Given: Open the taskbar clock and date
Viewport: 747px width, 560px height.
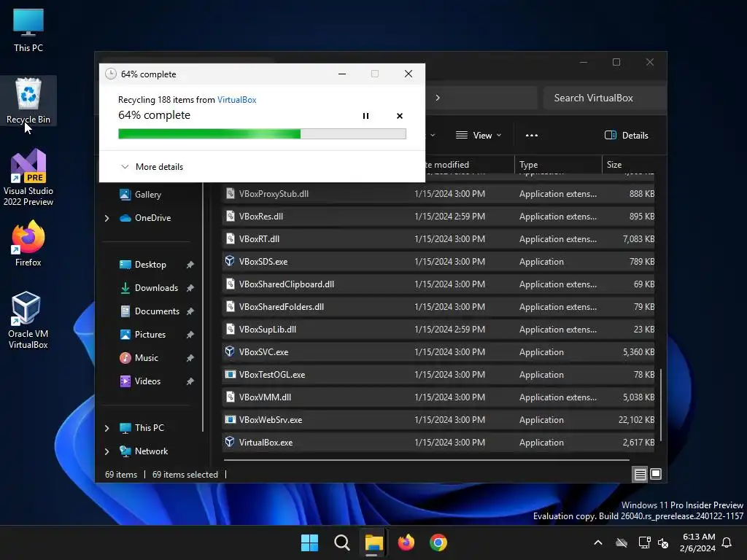Looking at the screenshot, I should 697,542.
